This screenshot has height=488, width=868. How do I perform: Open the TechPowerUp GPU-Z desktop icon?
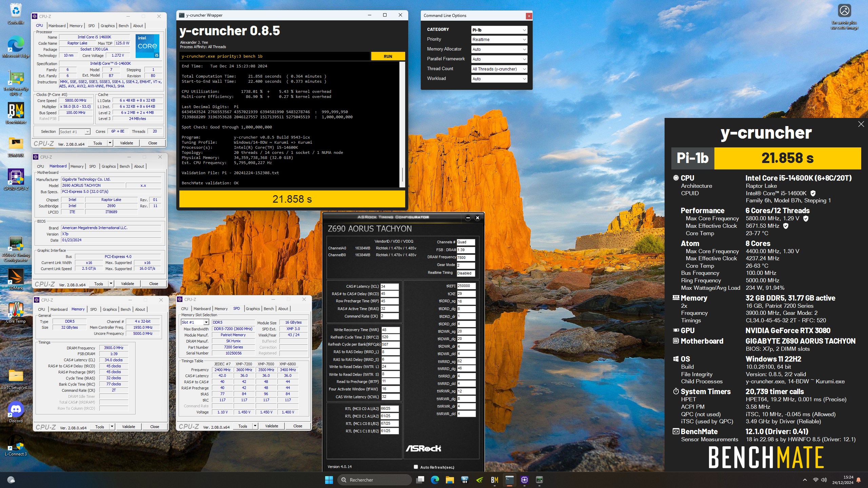tap(16, 83)
